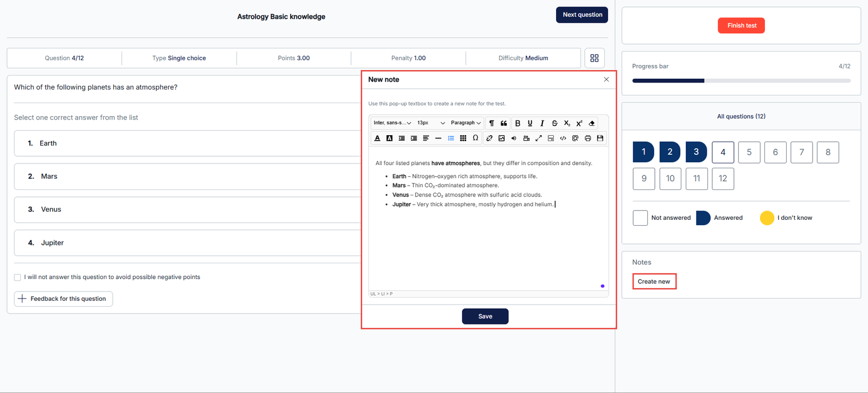Screen dimensions: 868x393
Task: Go to question 12 in navigator
Action: point(723,179)
